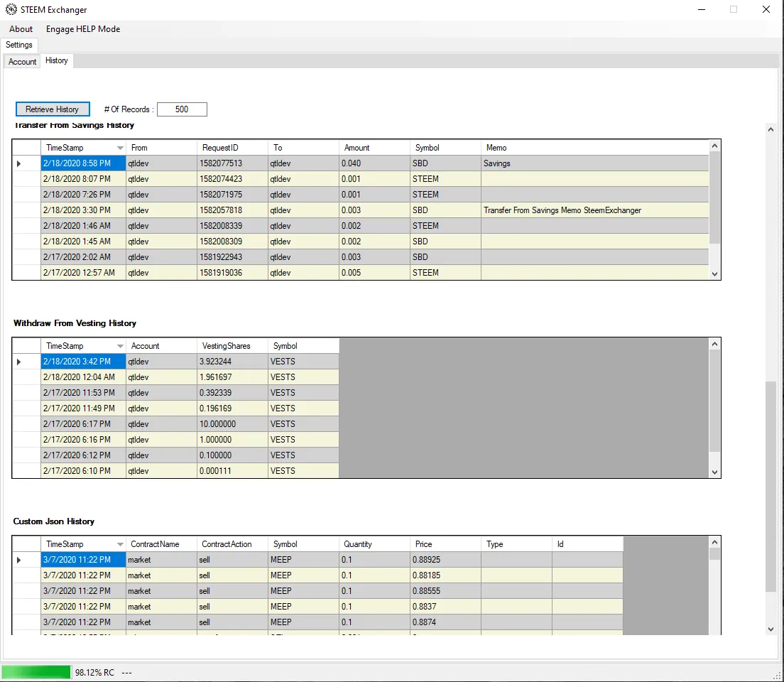The image size is (784, 682).
Task: Click the Retrieve History button
Action: click(x=53, y=109)
